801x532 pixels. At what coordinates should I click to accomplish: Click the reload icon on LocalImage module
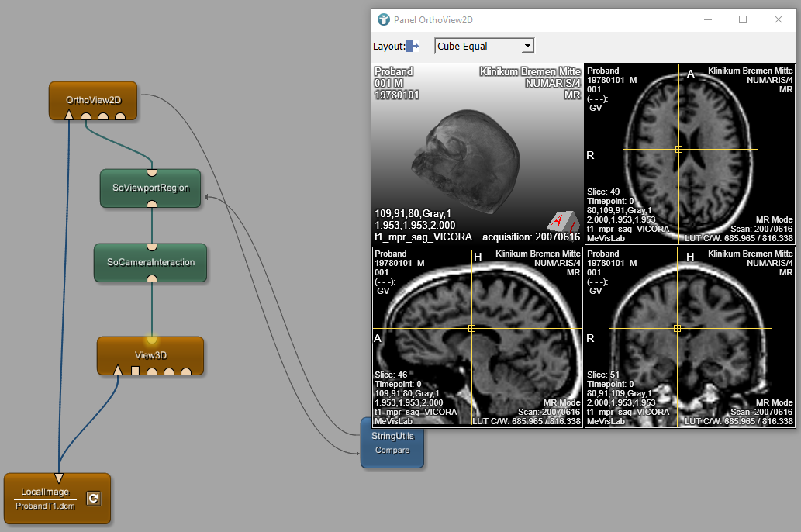click(93, 499)
